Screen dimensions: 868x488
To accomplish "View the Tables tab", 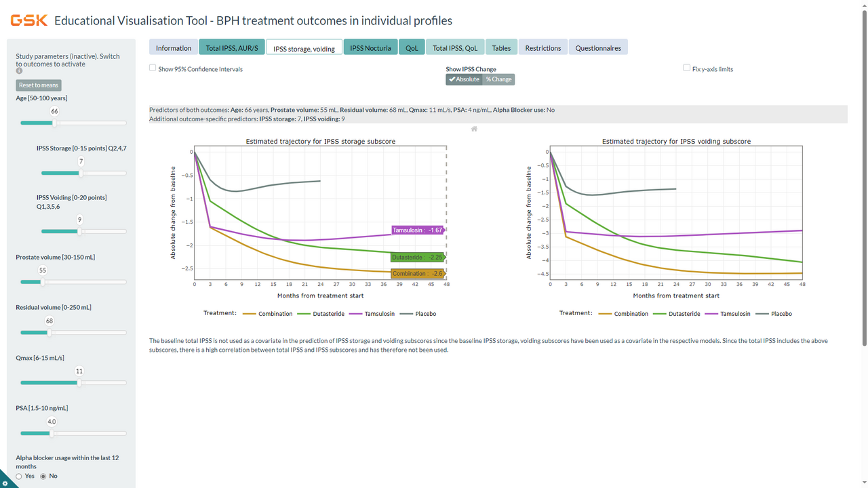I will point(501,47).
